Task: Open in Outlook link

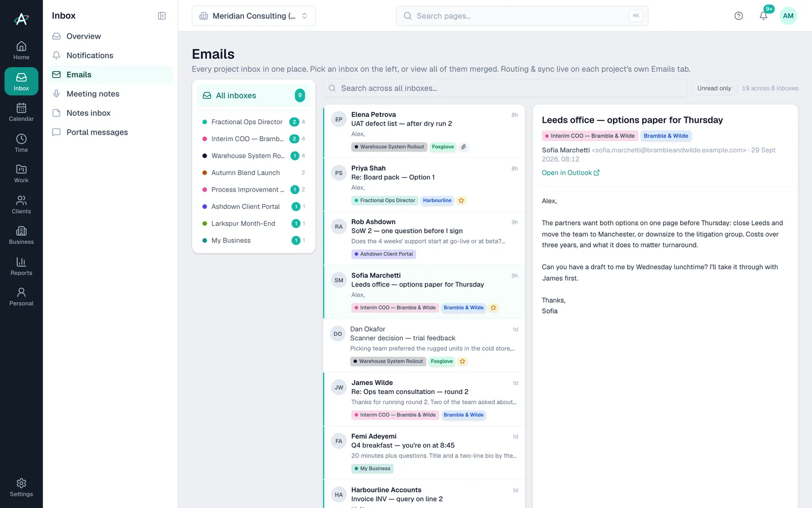Action: (x=570, y=173)
